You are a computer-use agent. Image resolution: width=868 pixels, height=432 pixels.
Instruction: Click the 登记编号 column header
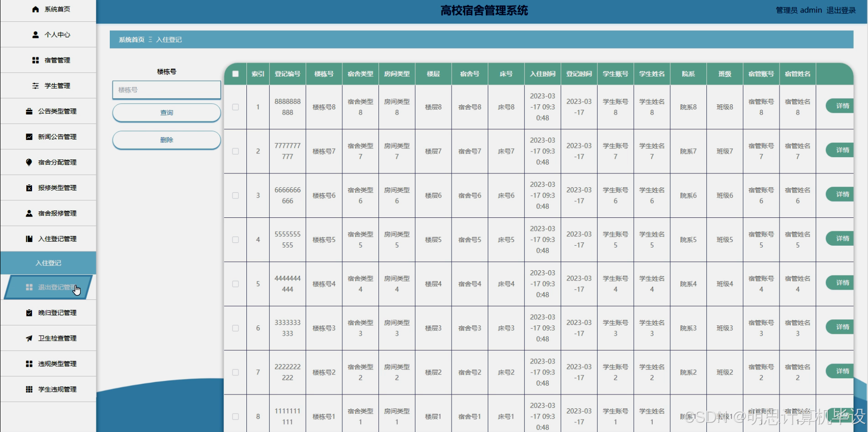pos(288,74)
